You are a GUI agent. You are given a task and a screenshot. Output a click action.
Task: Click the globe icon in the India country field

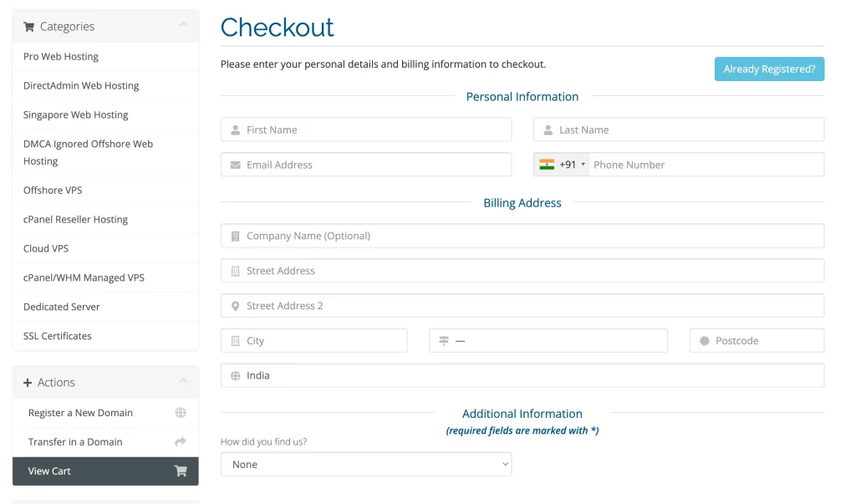coord(235,374)
